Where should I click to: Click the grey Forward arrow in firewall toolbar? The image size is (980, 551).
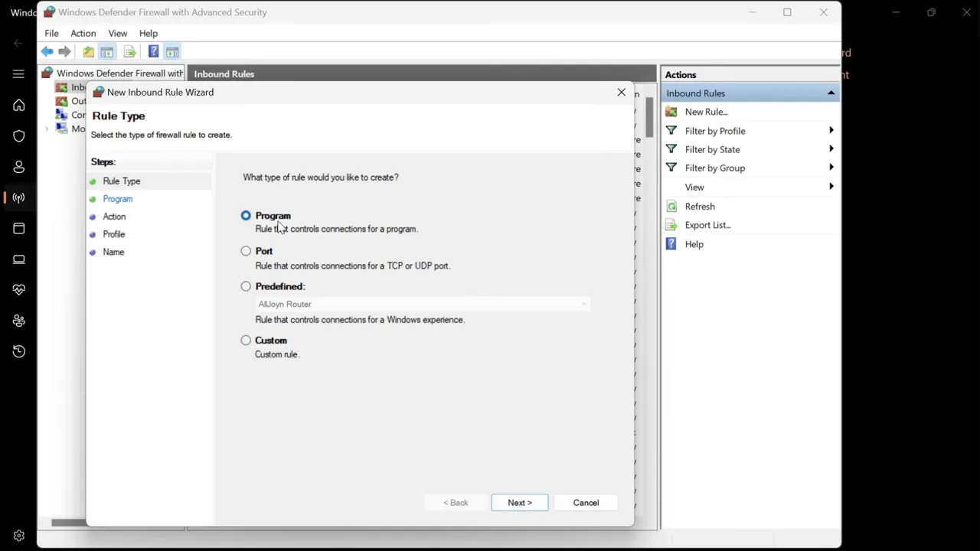point(64,52)
